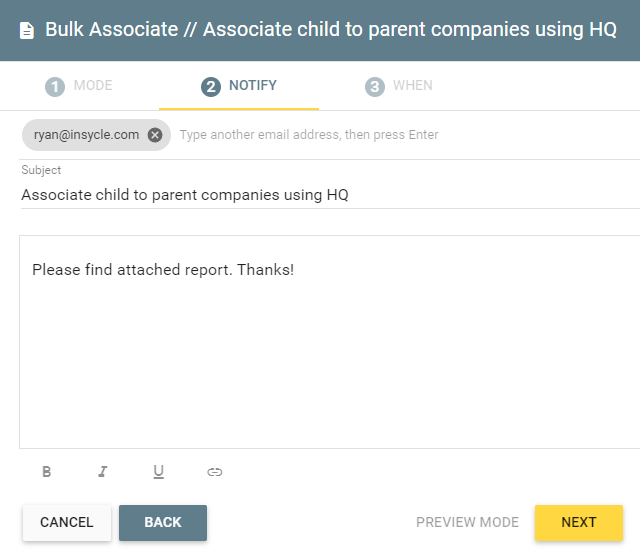Edit the Subject text field

330,195
